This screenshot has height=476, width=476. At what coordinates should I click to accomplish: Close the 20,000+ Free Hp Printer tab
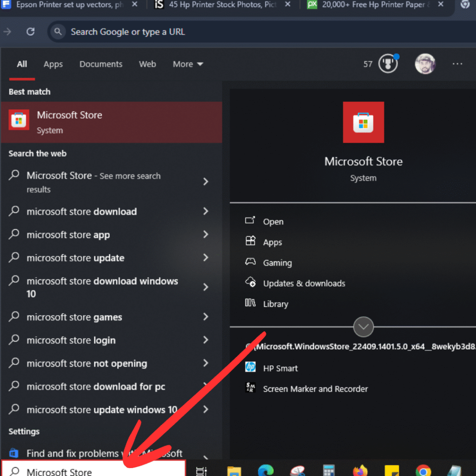click(441, 5)
